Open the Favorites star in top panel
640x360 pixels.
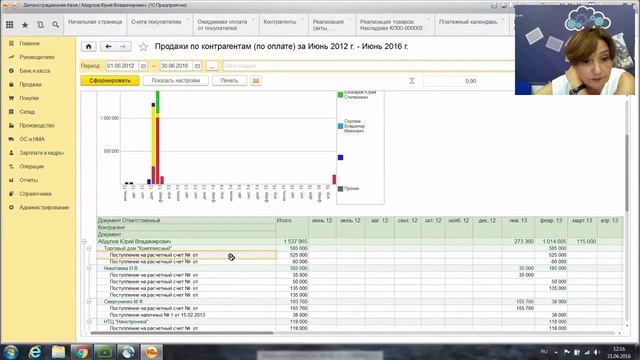click(x=25, y=25)
